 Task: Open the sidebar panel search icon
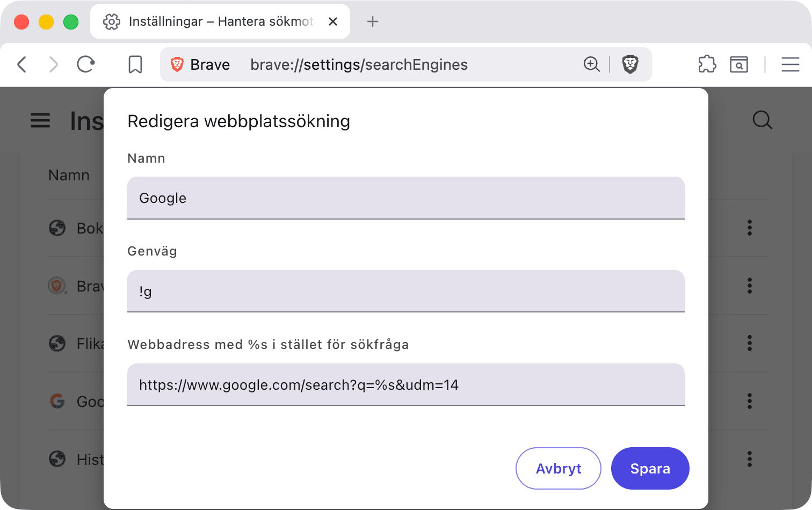(739, 64)
